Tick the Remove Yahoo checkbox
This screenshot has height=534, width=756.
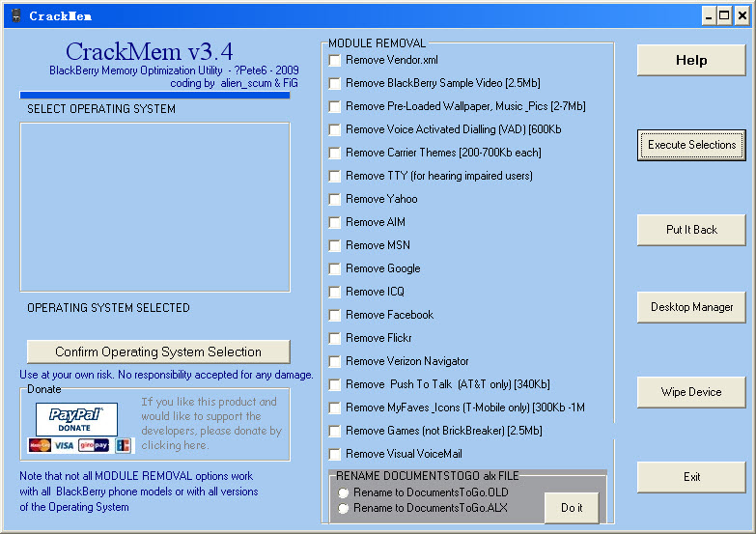pos(334,199)
